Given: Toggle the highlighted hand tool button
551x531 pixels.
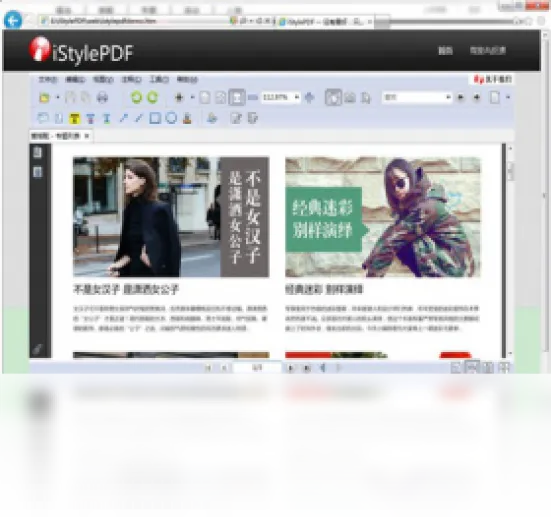Looking at the screenshot, I should tap(333, 97).
